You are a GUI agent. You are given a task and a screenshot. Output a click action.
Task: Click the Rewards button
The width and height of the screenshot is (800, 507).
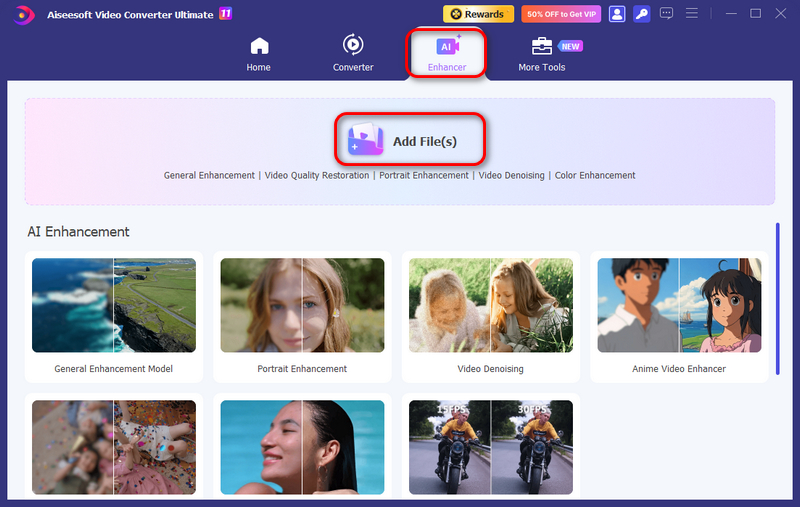[x=478, y=14]
